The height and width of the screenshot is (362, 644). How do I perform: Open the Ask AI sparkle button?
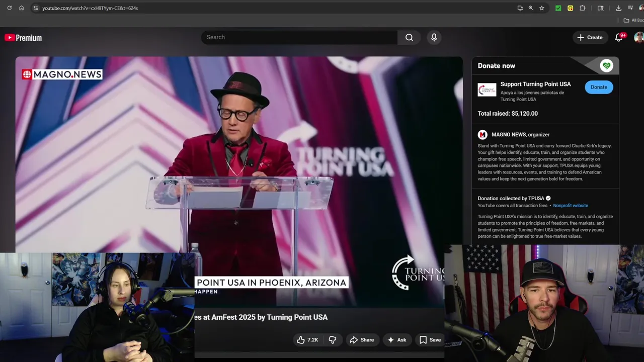tap(396, 340)
